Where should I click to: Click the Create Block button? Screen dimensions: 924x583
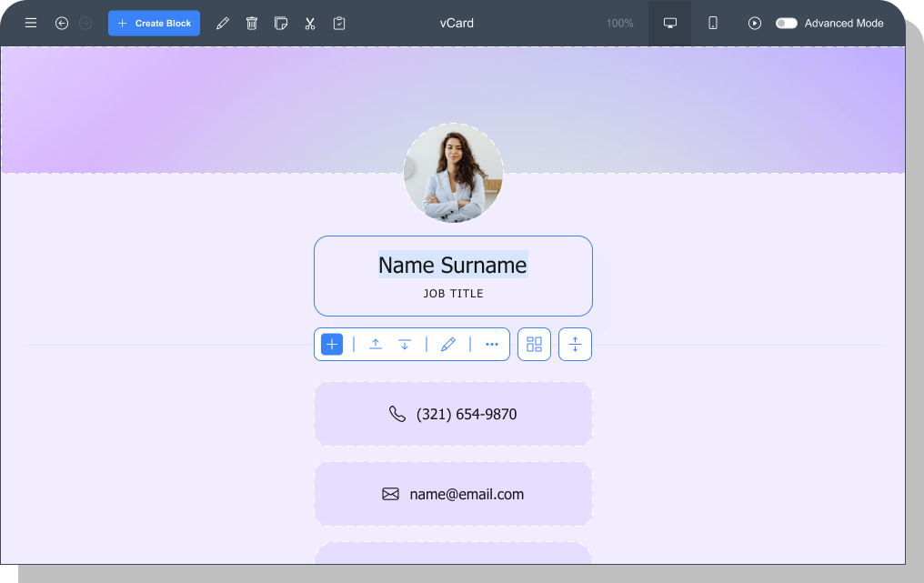(154, 23)
